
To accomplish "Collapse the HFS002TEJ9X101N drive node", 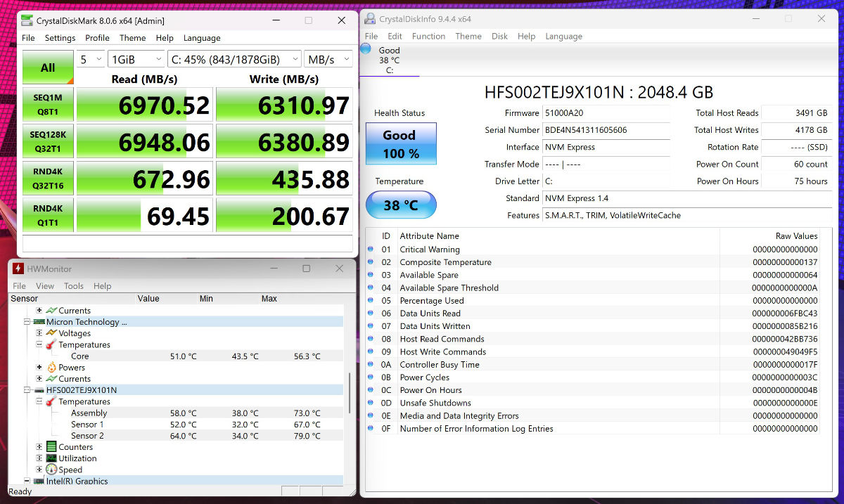I will (27, 390).
